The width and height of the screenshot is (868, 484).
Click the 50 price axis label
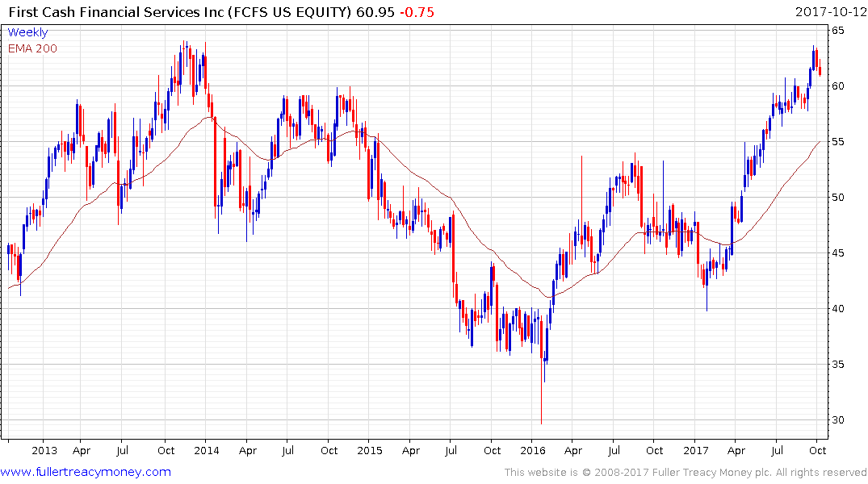click(838, 198)
